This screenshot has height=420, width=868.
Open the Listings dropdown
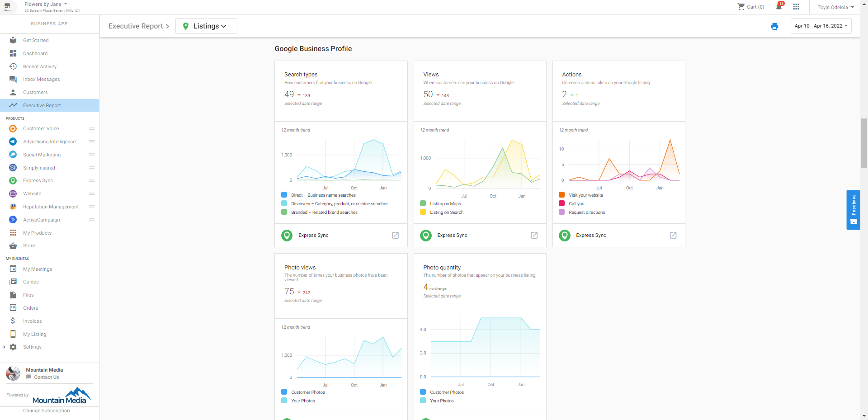(x=206, y=26)
